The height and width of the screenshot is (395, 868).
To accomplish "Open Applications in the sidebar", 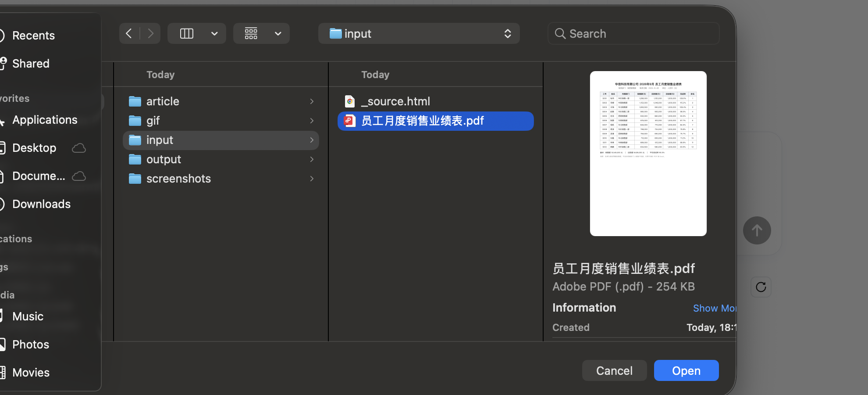I will coord(45,120).
